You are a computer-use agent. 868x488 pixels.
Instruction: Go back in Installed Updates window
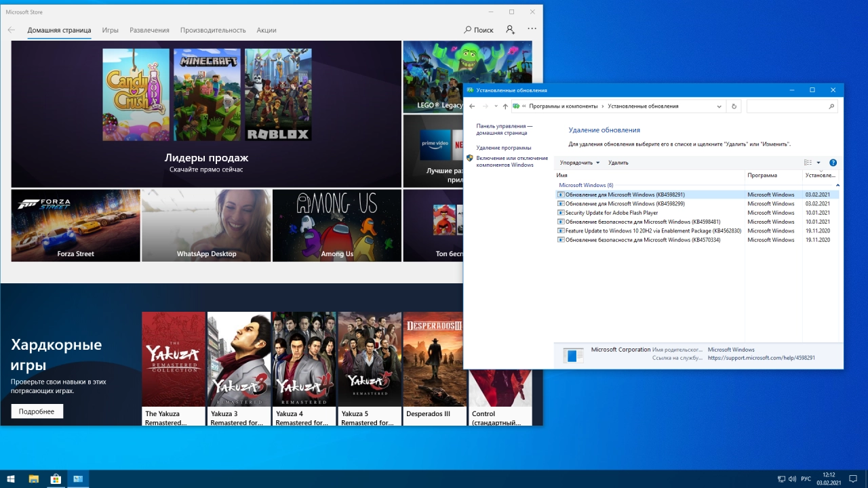point(472,106)
